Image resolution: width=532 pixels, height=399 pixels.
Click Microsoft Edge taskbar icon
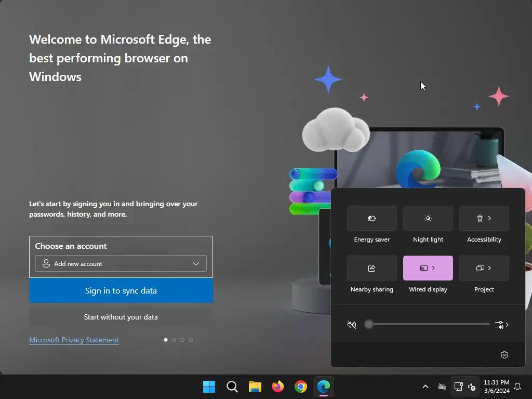[324, 387]
